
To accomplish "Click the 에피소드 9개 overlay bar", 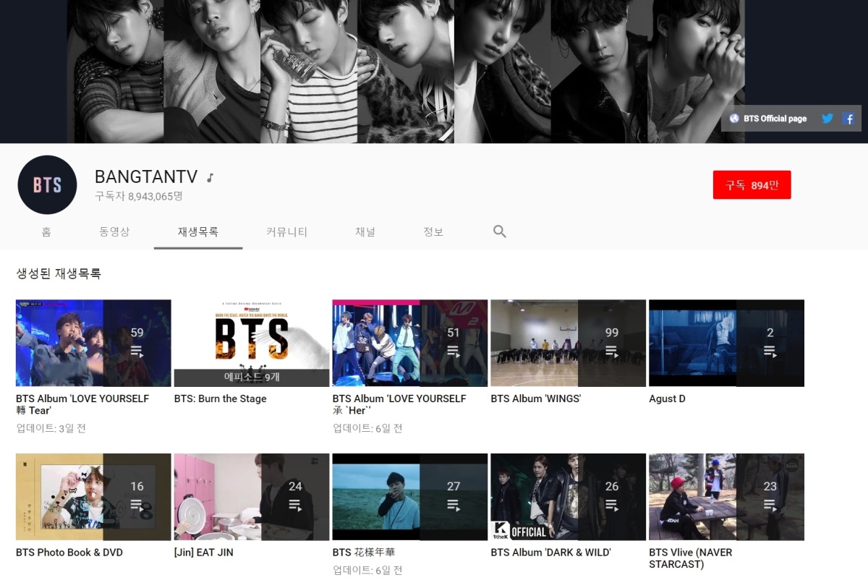I will (252, 378).
